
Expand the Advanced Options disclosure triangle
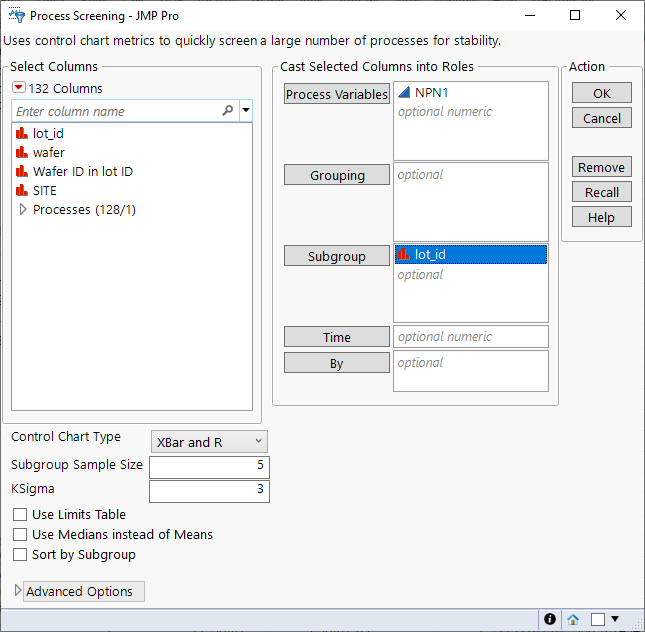tap(17, 591)
